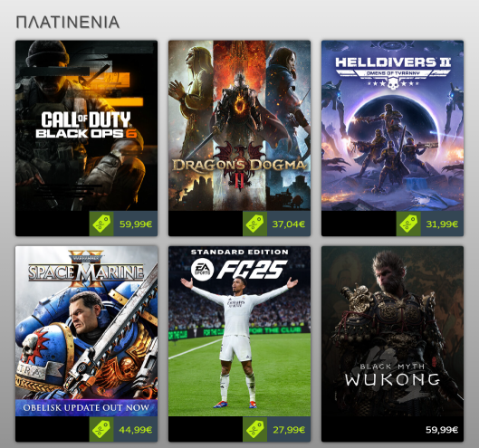Click the Obelisk Update Out Now banner
The image size is (479, 448).
(86, 407)
